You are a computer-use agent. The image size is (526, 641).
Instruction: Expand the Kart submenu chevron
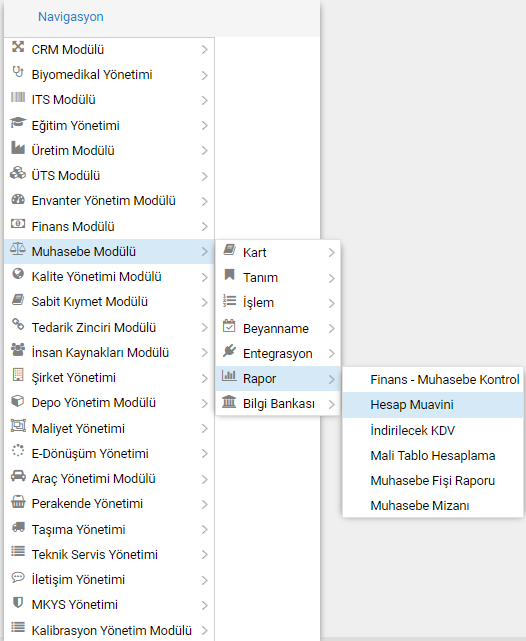pyautogui.click(x=331, y=253)
